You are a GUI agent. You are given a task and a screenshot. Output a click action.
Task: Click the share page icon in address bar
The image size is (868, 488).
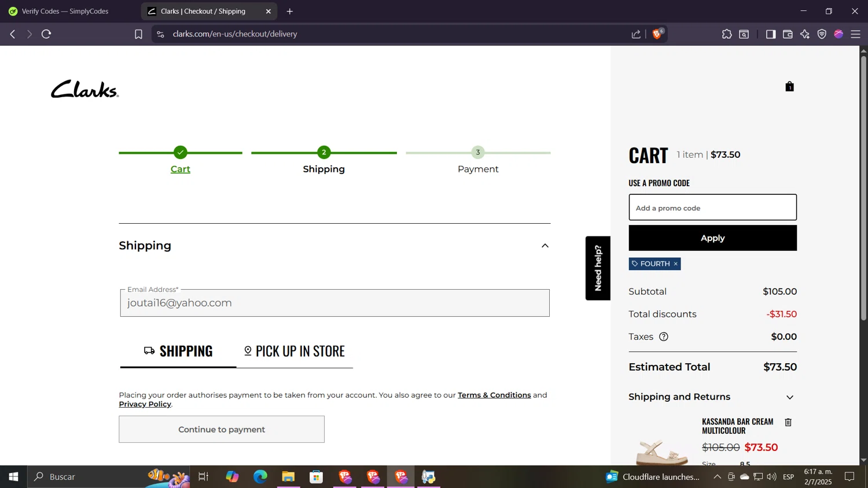[636, 34]
